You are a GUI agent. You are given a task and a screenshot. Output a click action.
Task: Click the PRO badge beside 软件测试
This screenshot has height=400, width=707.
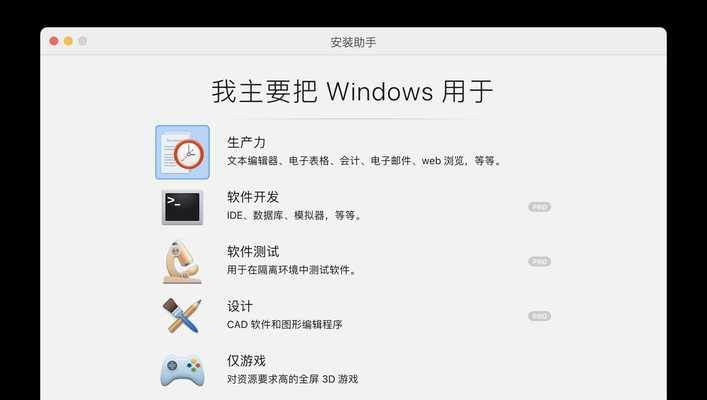[539, 262]
